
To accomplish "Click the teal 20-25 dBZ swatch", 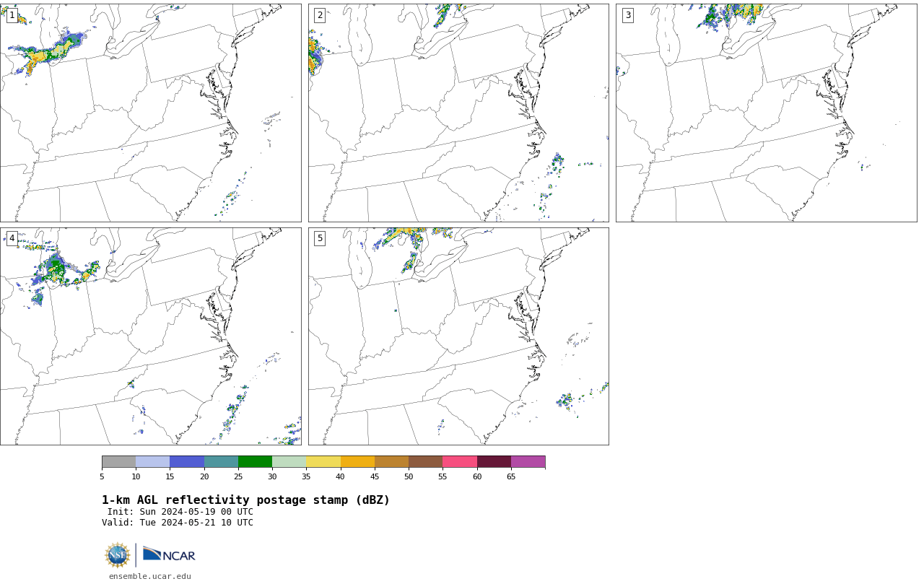I will (221, 462).
